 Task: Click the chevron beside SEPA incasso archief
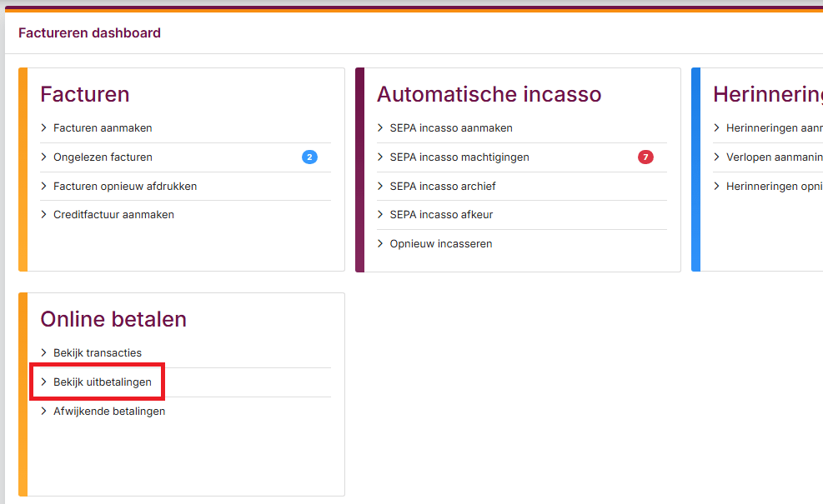[380, 186]
